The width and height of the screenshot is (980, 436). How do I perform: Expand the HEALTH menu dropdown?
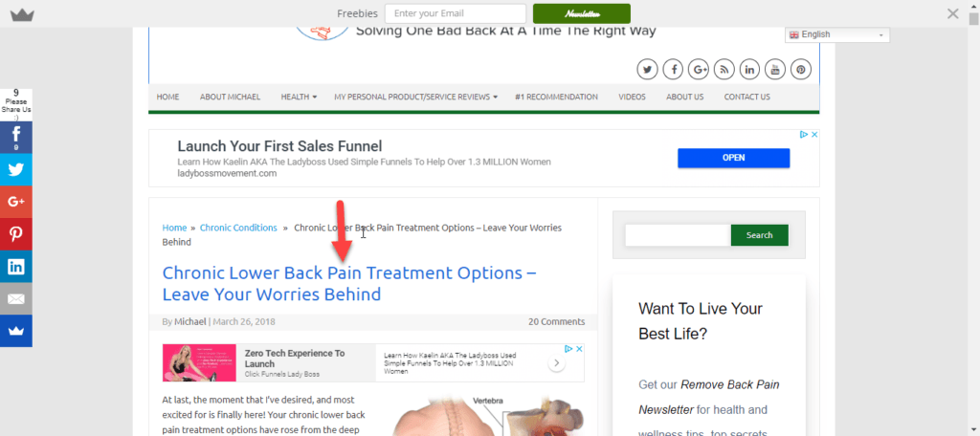coord(299,97)
